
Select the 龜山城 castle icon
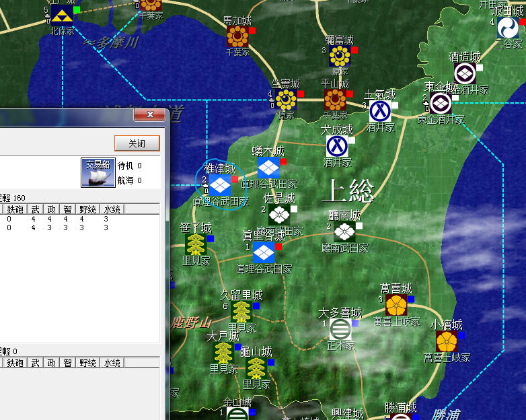coord(256,368)
